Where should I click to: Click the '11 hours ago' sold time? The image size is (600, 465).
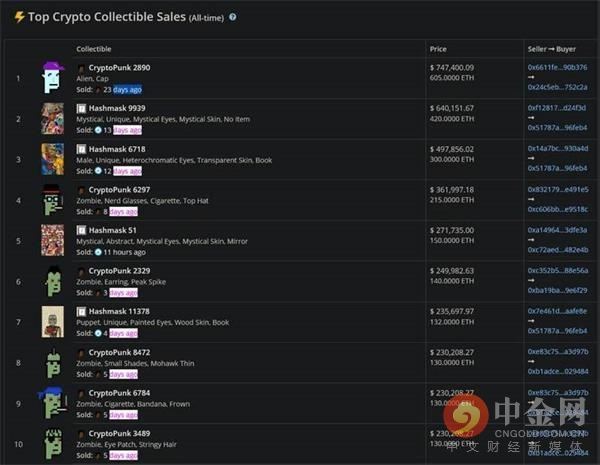[124, 252]
